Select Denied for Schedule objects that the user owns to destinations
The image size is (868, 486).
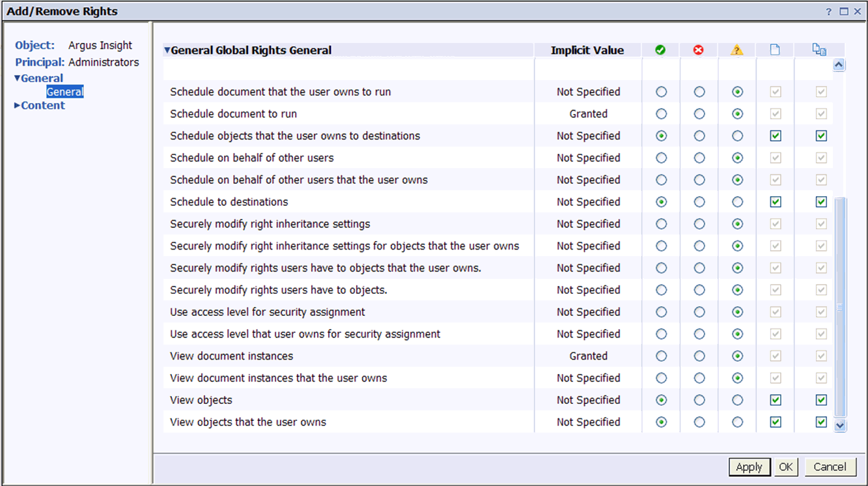[699, 136]
